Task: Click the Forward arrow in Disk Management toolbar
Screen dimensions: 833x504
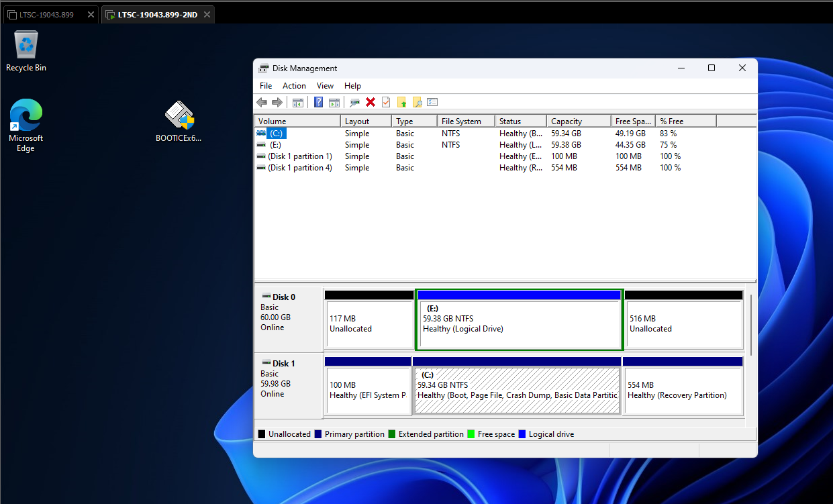Action: 277,102
